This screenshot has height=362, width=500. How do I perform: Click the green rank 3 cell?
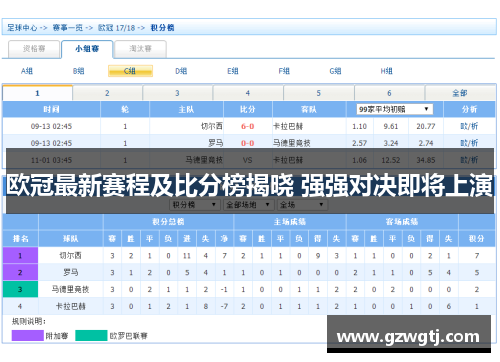[x=20, y=289]
